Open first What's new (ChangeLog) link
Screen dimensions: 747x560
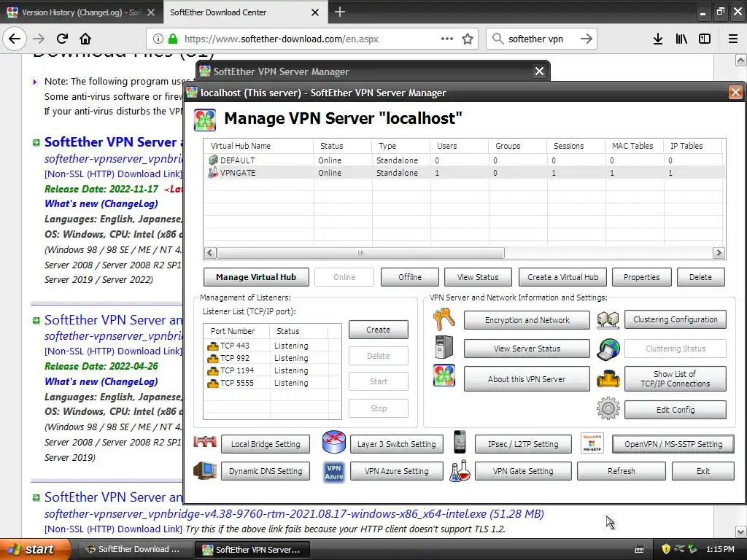tap(101, 204)
